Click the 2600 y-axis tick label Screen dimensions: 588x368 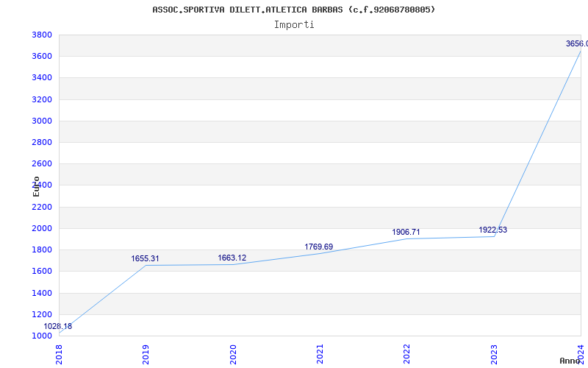[42, 163]
